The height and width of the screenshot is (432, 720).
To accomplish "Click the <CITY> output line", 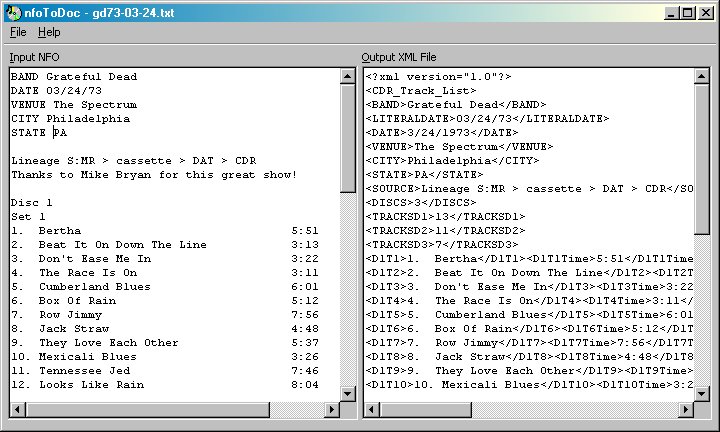I will 452,161.
